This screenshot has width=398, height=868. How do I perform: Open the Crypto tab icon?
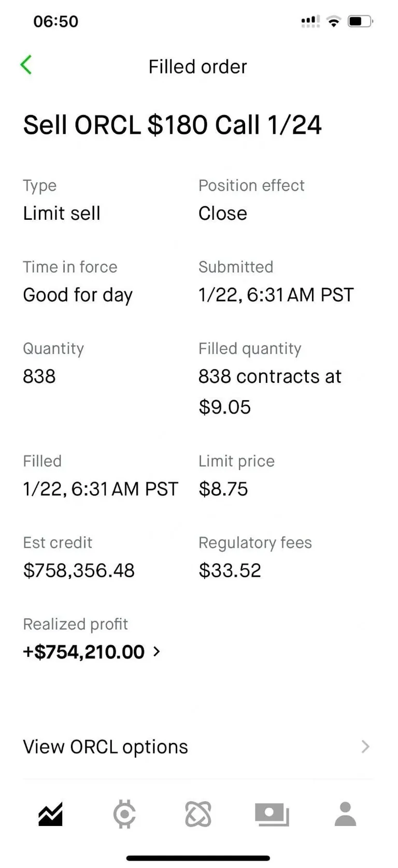tap(124, 814)
